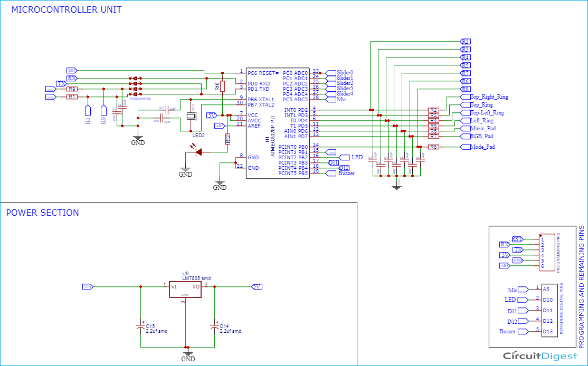
Task: Click the PC6 RESET# pin label
Action: pyautogui.click(x=263, y=73)
